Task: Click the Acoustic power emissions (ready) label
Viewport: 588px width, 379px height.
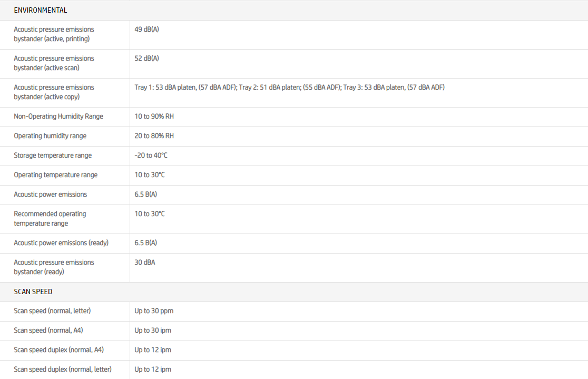Action: pos(61,243)
